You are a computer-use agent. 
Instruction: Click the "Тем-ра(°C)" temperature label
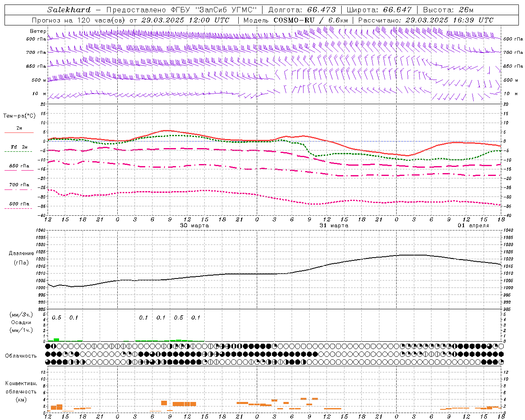point(19,116)
